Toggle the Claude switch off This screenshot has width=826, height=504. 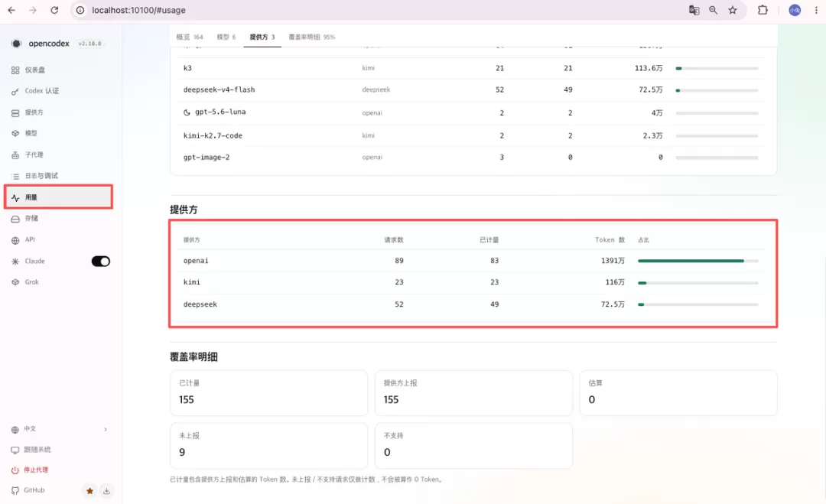(x=101, y=262)
